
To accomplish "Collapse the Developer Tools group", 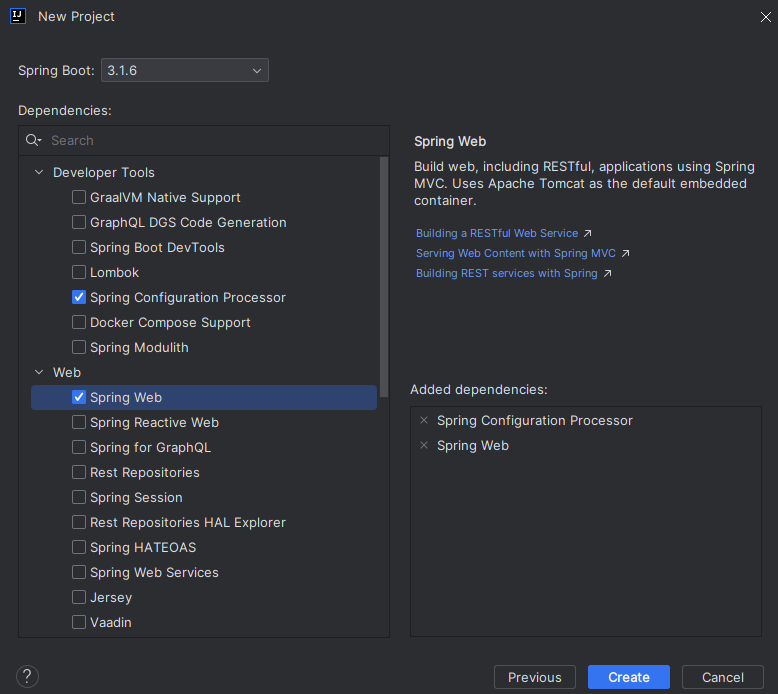I will [39, 172].
